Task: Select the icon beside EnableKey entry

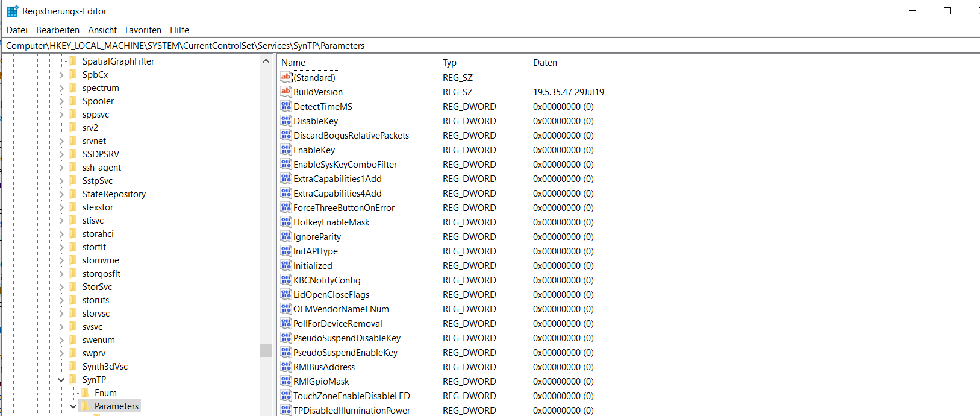Action: [286, 150]
